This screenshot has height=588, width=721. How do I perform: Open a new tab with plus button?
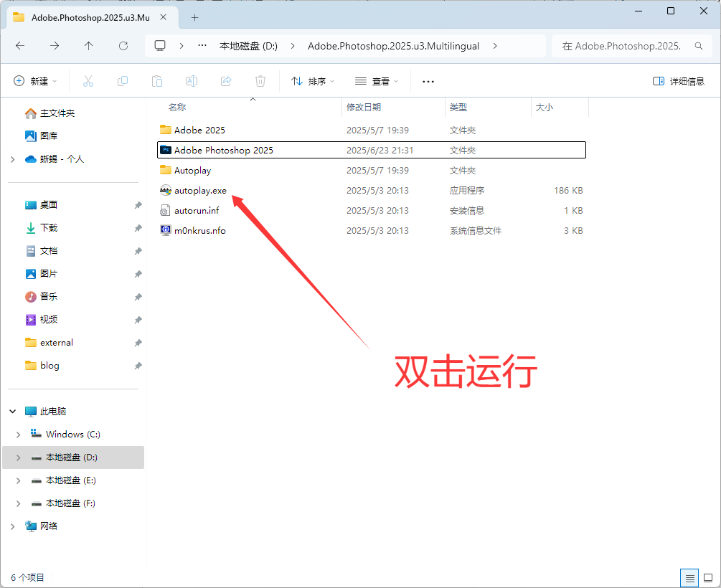pos(194,17)
